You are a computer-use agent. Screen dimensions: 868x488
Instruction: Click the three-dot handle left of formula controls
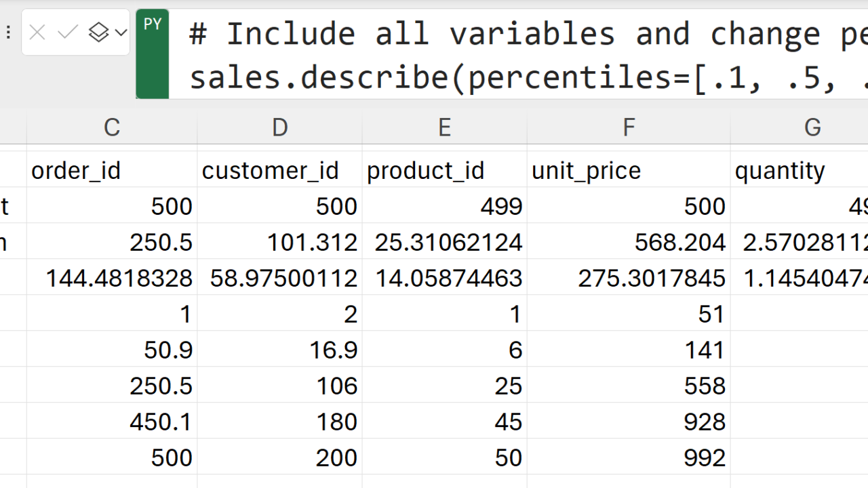(8, 33)
